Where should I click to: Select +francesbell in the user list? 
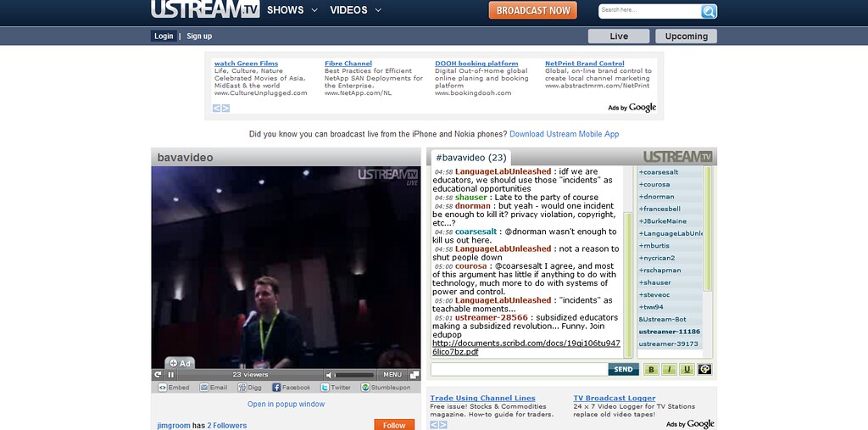click(x=670, y=209)
